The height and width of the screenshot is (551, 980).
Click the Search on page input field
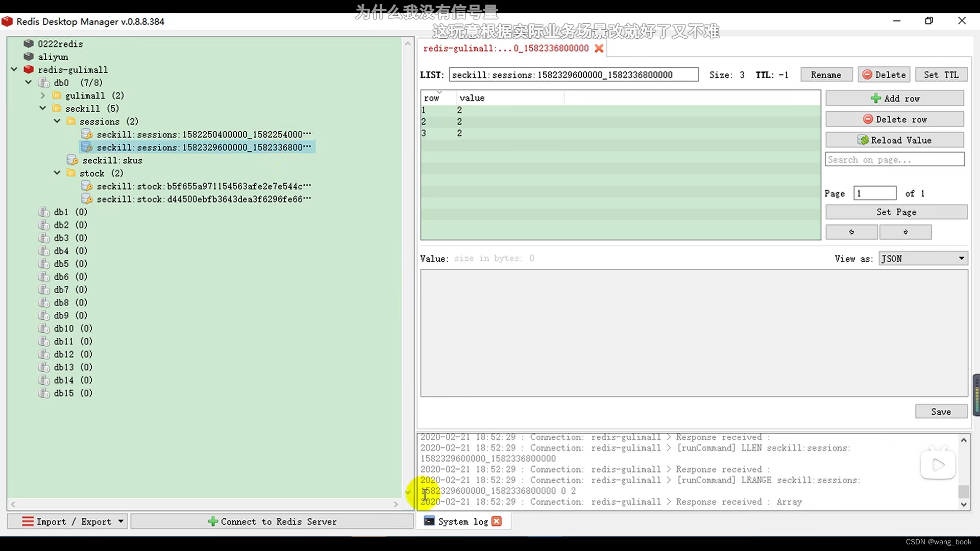point(894,160)
